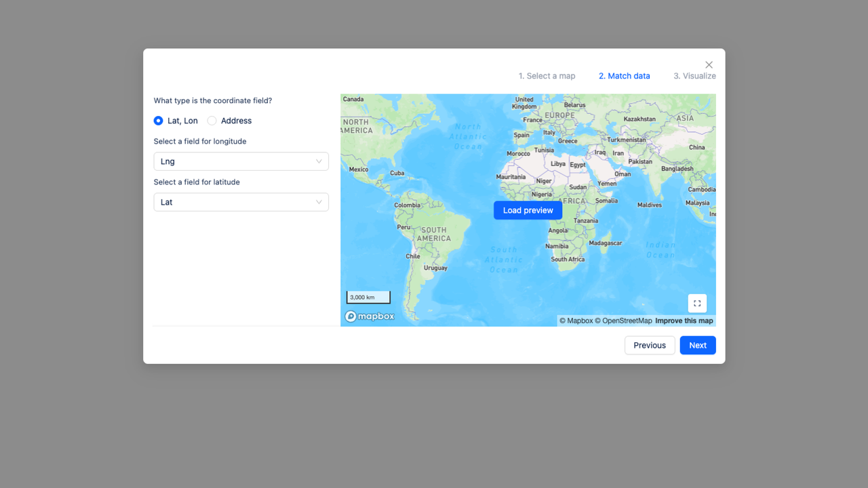Screen dimensions: 868x488
Task: Click the Kazakhstan label on map
Action: point(639,119)
